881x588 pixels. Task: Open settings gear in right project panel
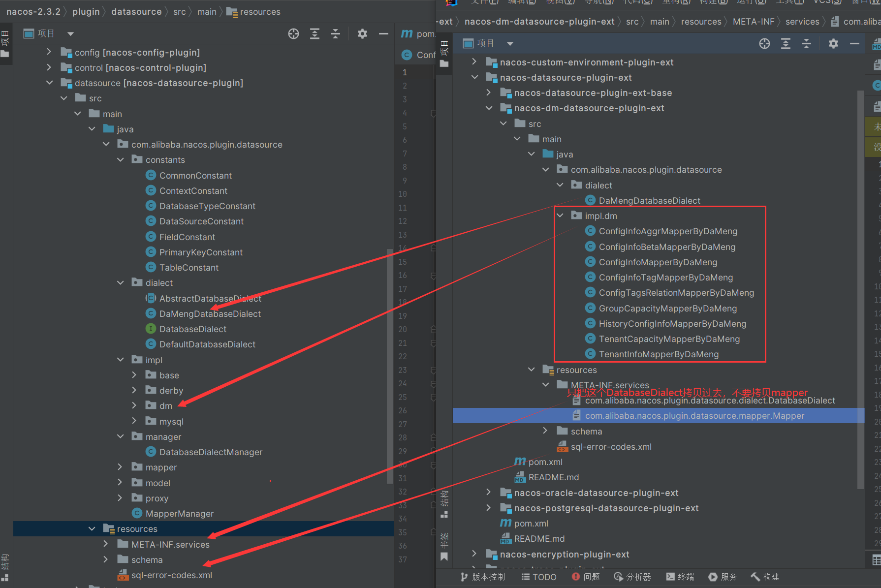tap(833, 43)
